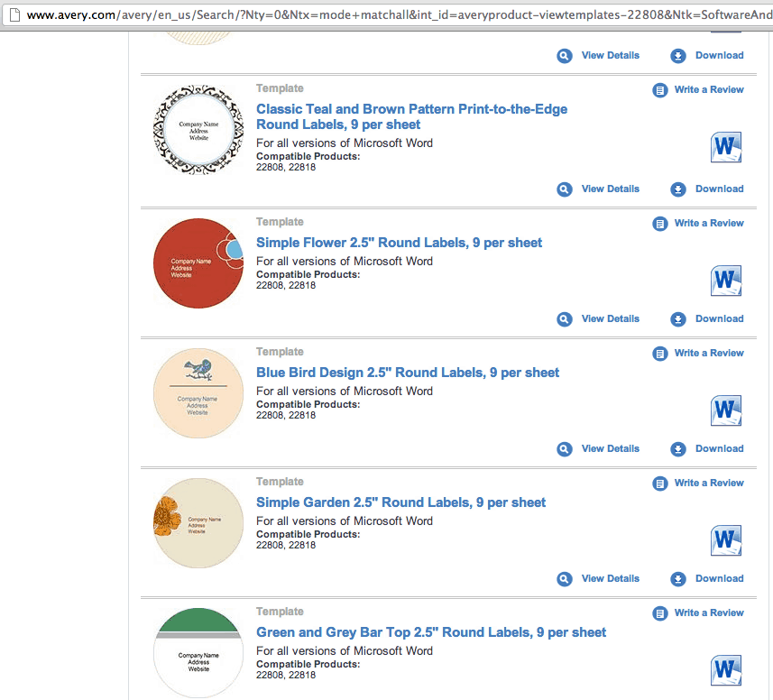Screen dimensions: 773x700
Task: Select the Blue Bird Design thumbnail
Action: 198,393
